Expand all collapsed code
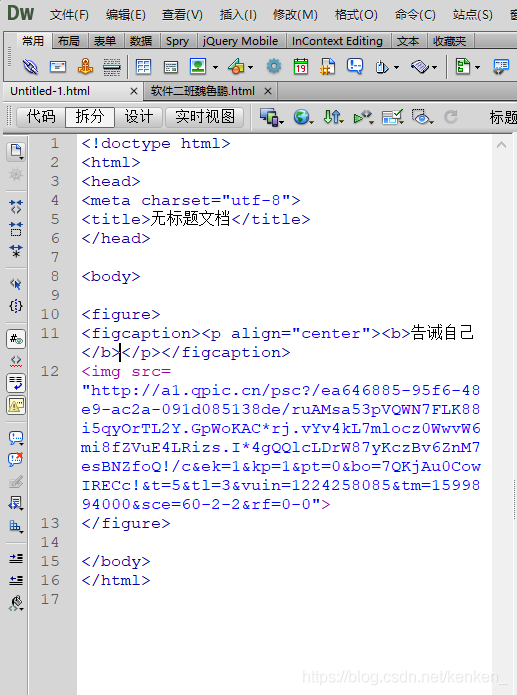The height and width of the screenshot is (695, 517). pyautogui.click(x=16, y=251)
